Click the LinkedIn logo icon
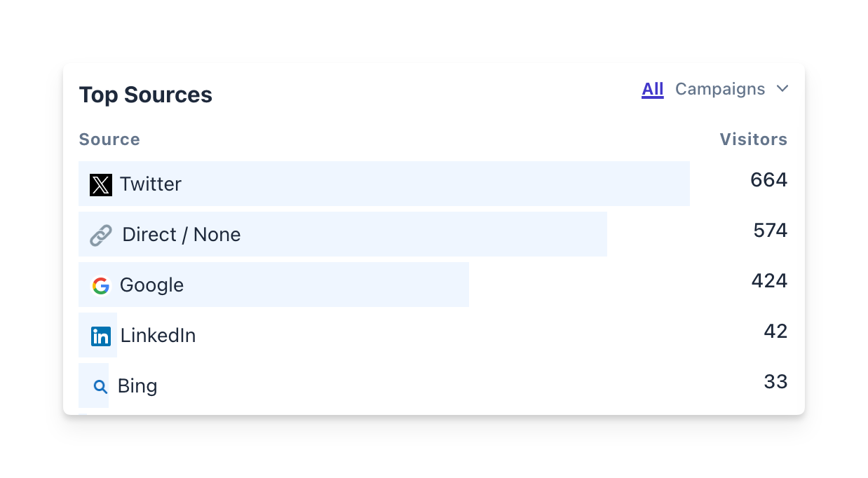Image resolution: width=868 pixels, height=478 pixels. pos(101,336)
